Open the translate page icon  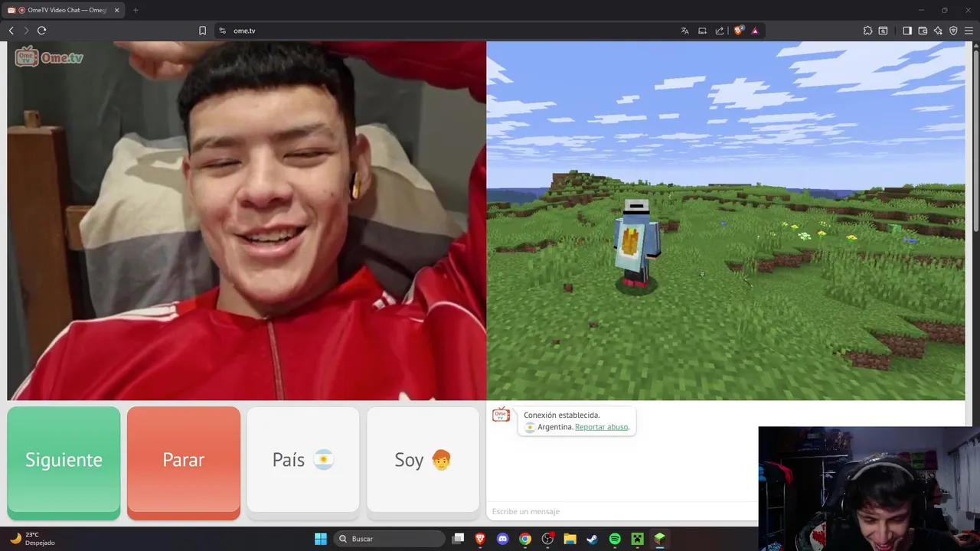pos(684,31)
